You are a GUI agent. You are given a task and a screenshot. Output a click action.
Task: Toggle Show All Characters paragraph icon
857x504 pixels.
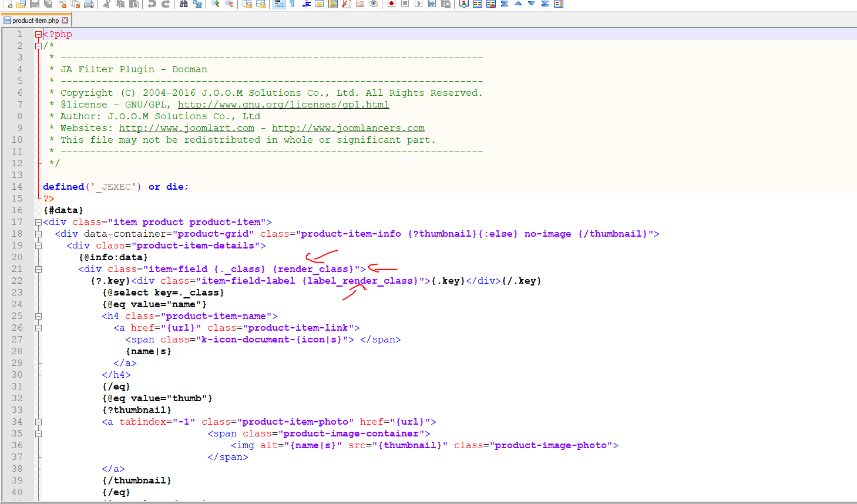[292, 4]
